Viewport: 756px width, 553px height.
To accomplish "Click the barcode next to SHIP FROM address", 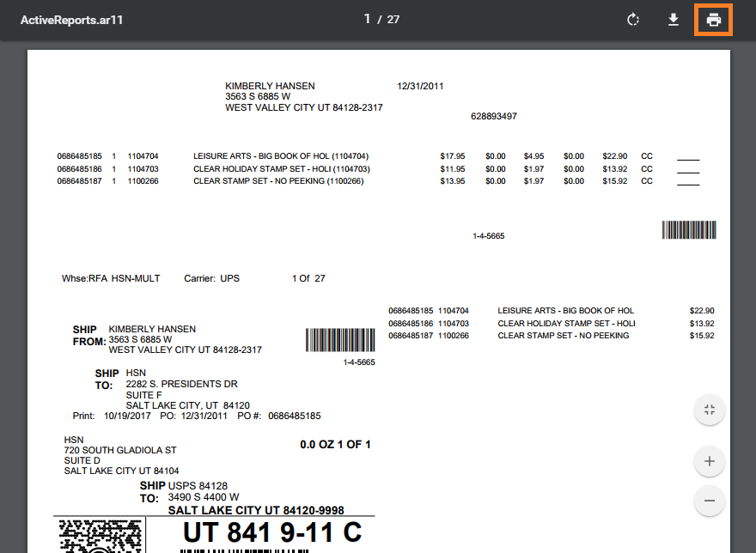I will (x=340, y=340).
